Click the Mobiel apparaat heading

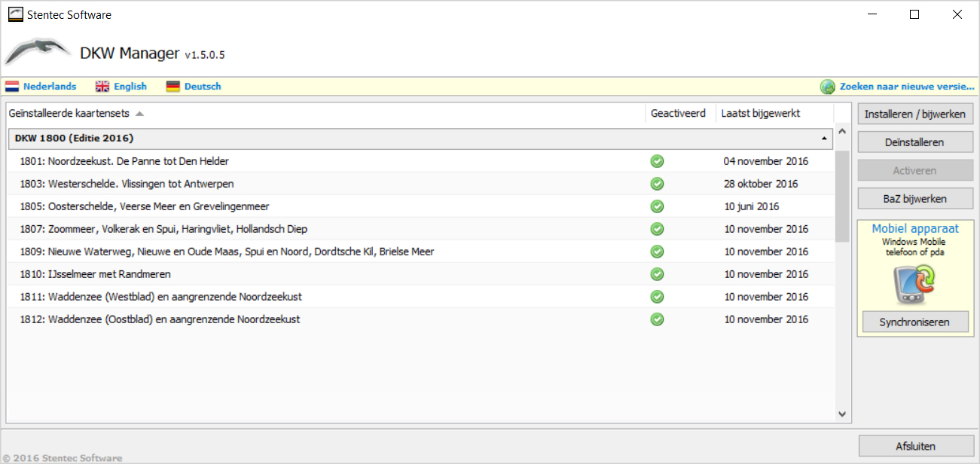tap(915, 229)
